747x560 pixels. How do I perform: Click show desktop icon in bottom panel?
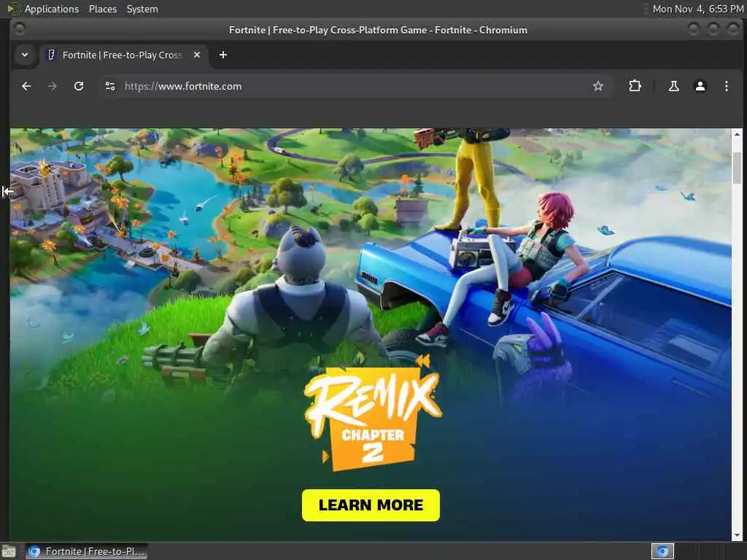pos(9,551)
